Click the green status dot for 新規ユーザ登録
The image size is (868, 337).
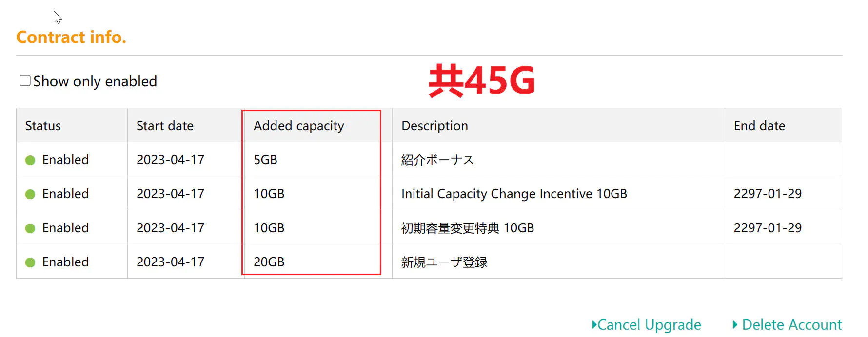[30, 262]
